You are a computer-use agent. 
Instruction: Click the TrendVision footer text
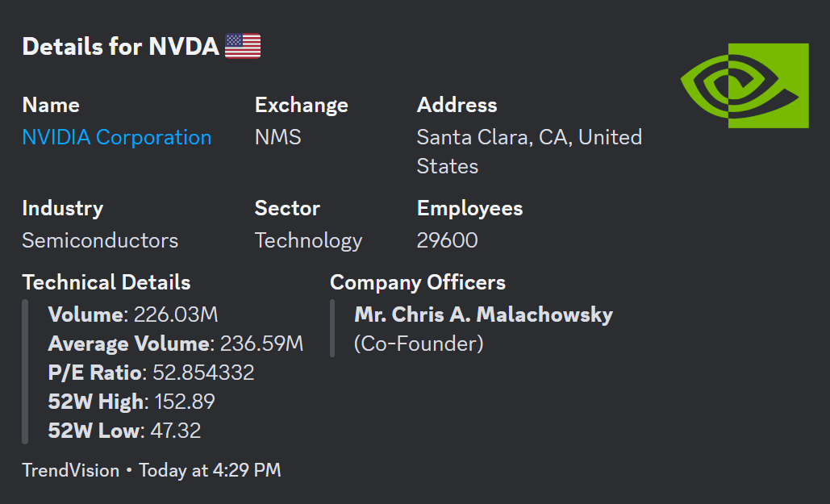point(70,470)
